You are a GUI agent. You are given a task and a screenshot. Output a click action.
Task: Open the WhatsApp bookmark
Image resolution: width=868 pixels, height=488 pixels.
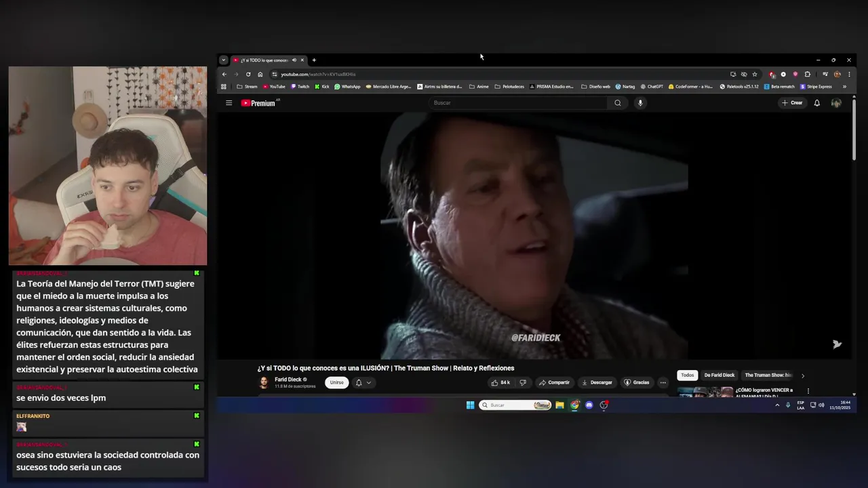(x=347, y=87)
